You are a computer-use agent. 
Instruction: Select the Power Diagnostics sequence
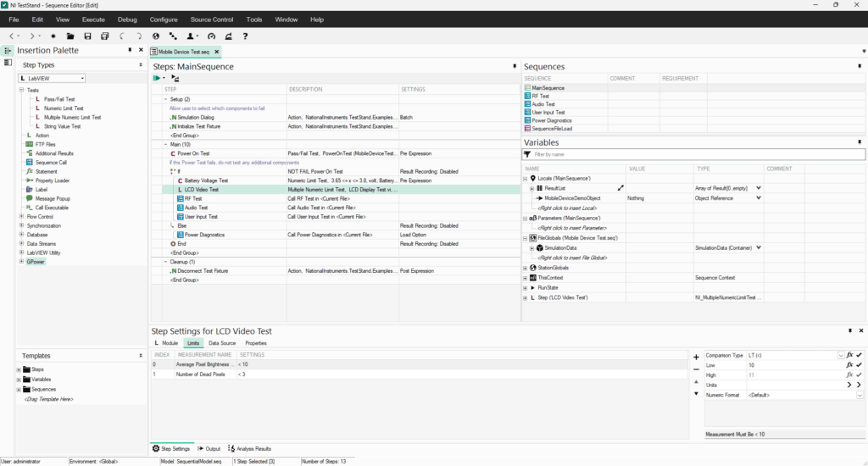click(x=553, y=120)
